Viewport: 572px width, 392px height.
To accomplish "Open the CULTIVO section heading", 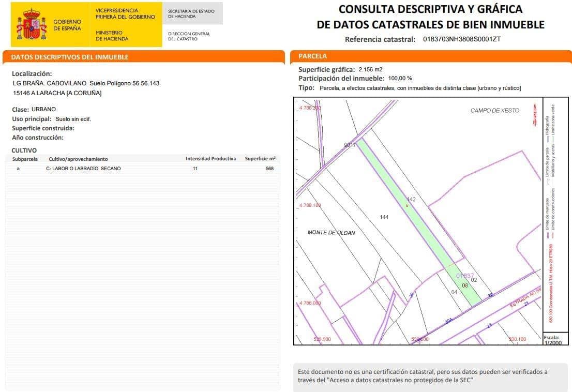I will pyautogui.click(x=22, y=150).
